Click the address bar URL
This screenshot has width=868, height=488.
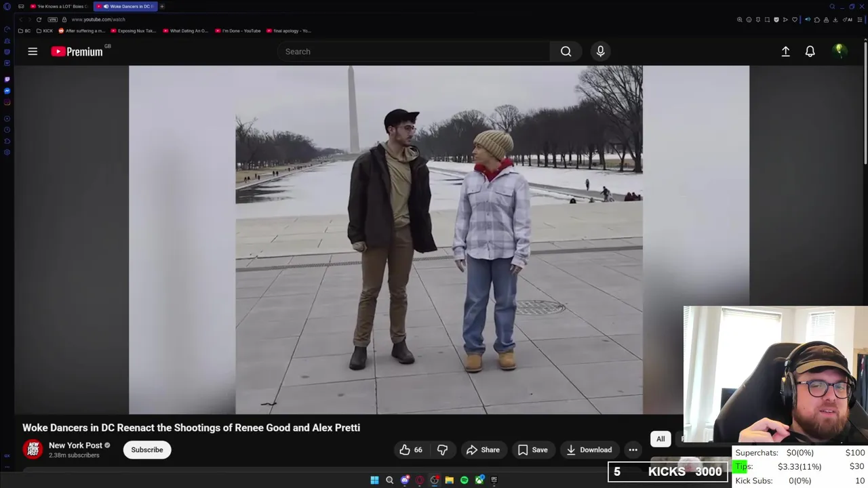(x=98, y=20)
